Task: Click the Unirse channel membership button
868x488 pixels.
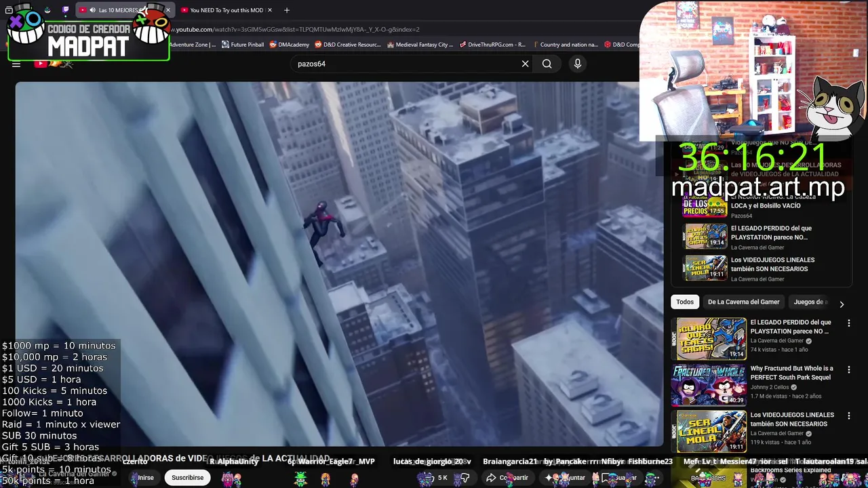Action: pyautogui.click(x=144, y=477)
